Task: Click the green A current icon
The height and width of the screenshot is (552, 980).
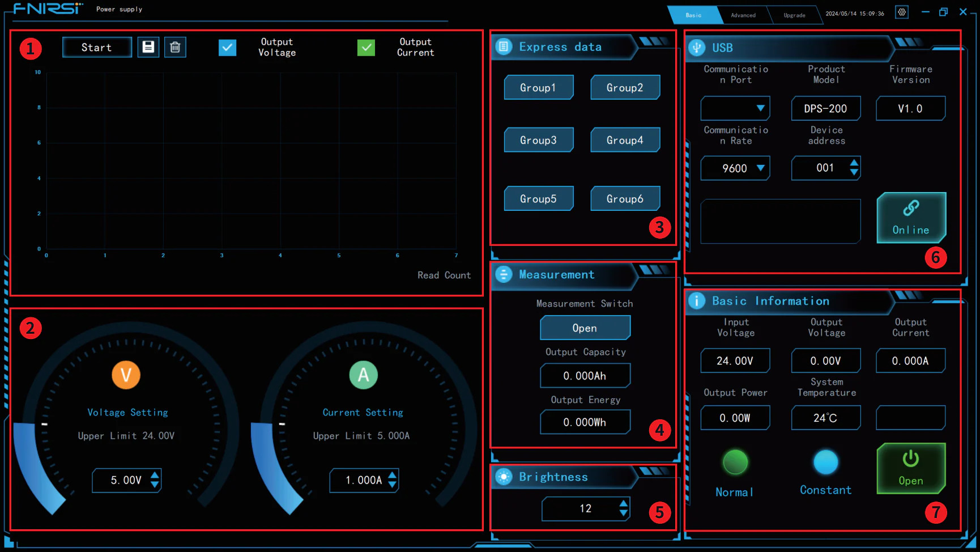Action: point(363,375)
